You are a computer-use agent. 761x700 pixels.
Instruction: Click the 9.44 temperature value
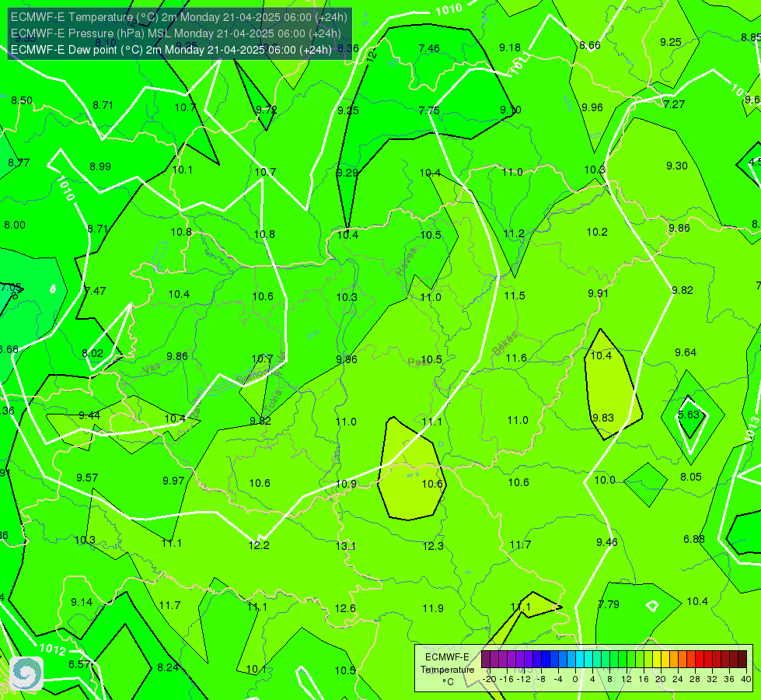tap(89, 415)
